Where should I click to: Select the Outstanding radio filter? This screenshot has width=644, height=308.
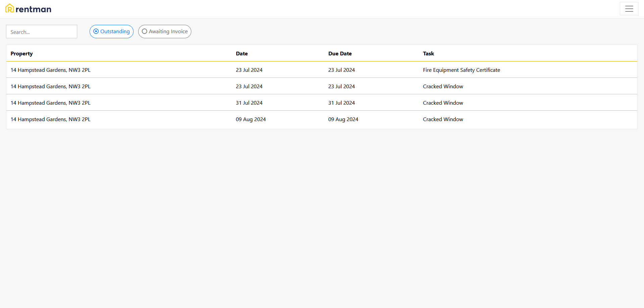click(111, 32)
